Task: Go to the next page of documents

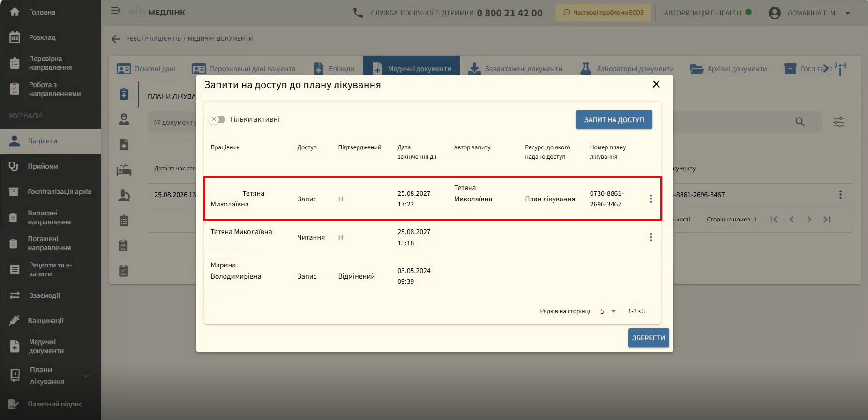Action: pyautogui.click(x=809, y=219)
